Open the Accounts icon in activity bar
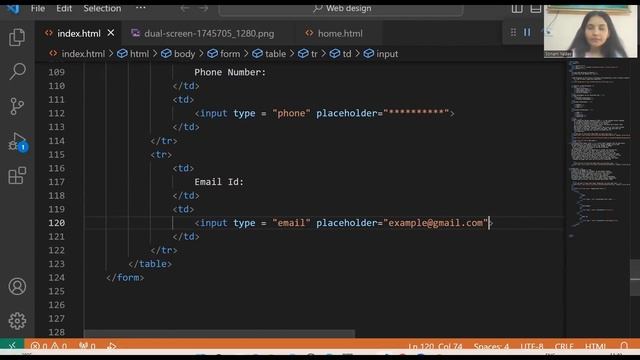 17,287
